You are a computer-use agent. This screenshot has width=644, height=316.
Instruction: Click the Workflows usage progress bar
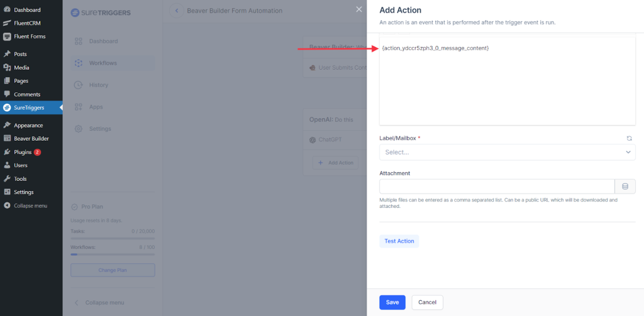click(x=113, y=254)
